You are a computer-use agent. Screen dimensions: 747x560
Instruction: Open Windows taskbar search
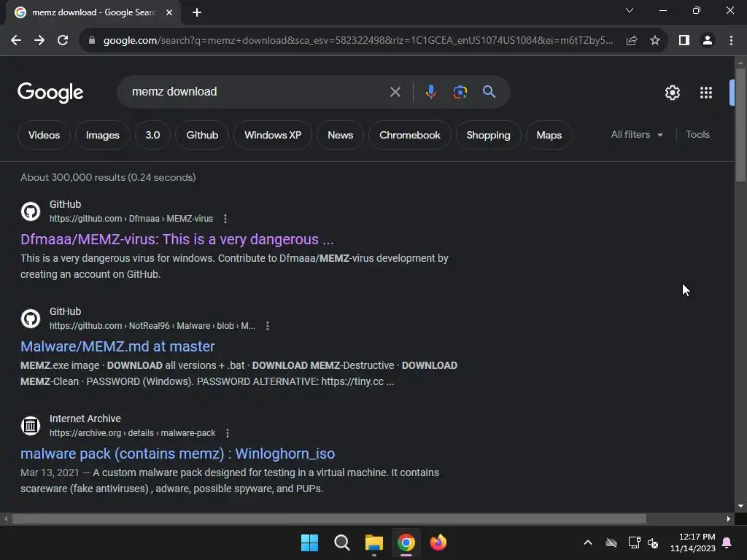tap(341, 542)
